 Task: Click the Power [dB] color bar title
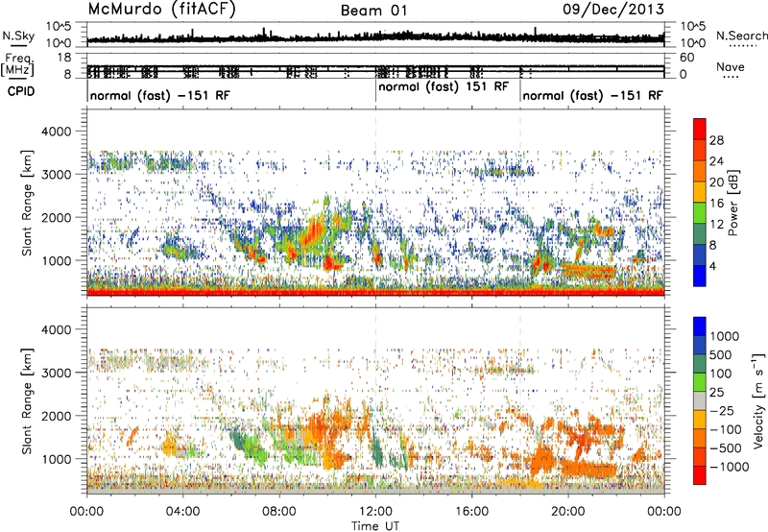pos(732,203)
